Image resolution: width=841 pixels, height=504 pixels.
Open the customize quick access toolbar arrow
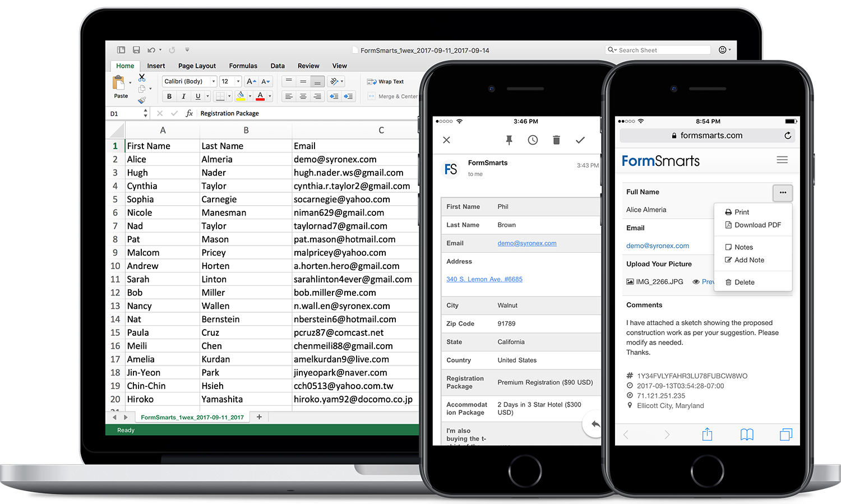187,50
